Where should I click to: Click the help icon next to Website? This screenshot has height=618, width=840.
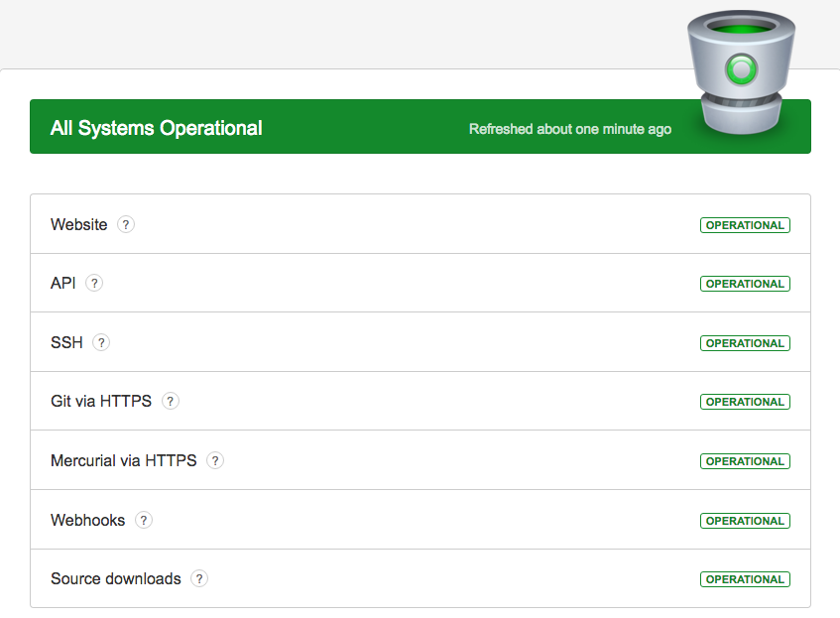pos(126,224)
